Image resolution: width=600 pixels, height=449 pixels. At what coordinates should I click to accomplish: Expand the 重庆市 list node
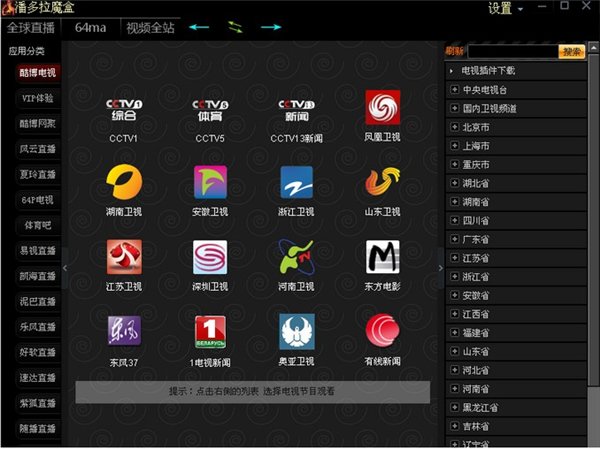click(x=454, y=164)
